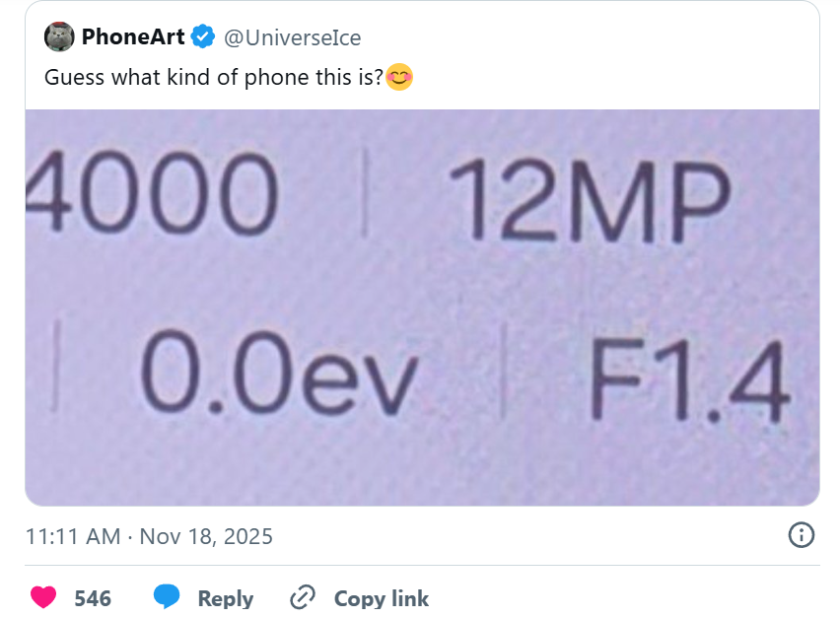Click the PhoneArt display name
Image resolution: width=840 pixels, height=618 pixels.
coord(134,36)
